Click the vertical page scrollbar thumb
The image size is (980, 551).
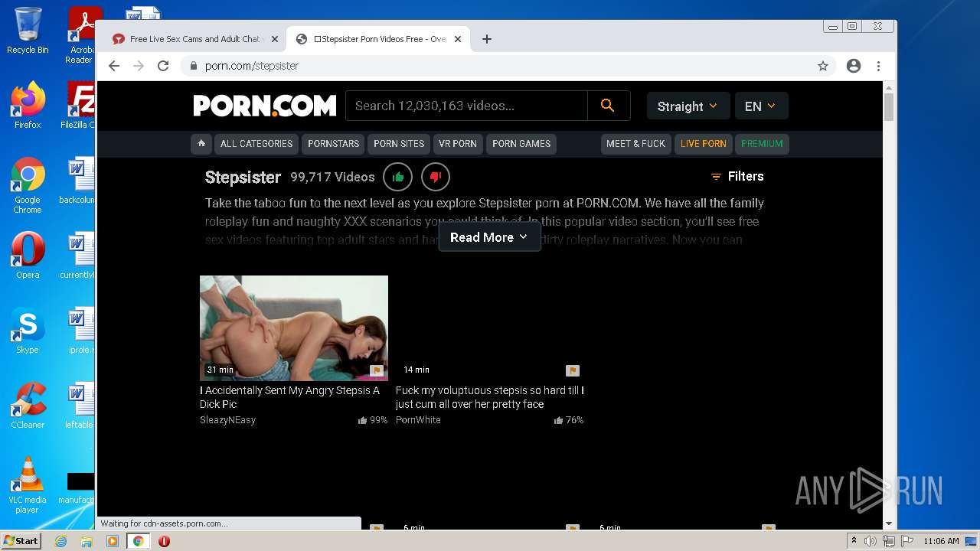tap(889, 106)
